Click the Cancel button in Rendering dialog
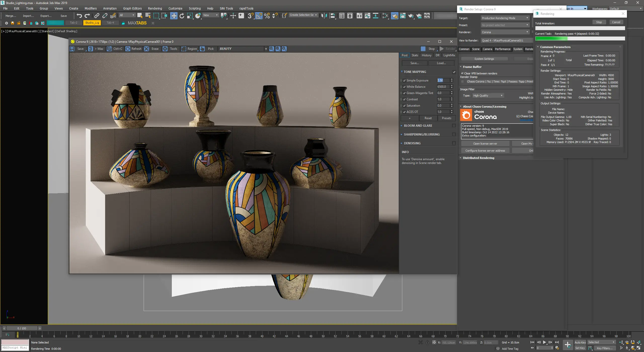The width and height of the screenshot is (644, 352). [616, 22]
